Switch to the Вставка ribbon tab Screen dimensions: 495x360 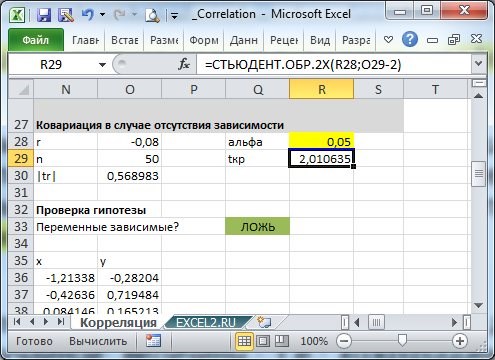[x=125, y=40]
